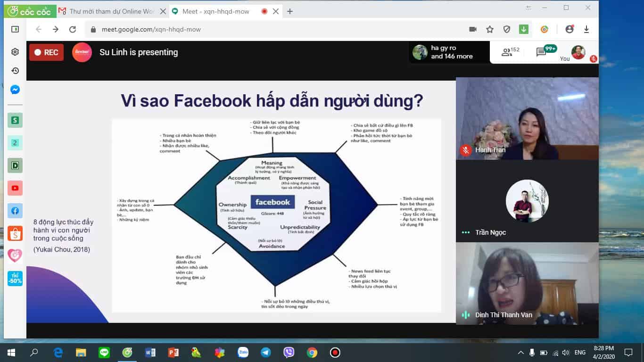Show the people list with 152 participants
The height and width of the screenshot is (362, 644).
(x=511, y=52)
